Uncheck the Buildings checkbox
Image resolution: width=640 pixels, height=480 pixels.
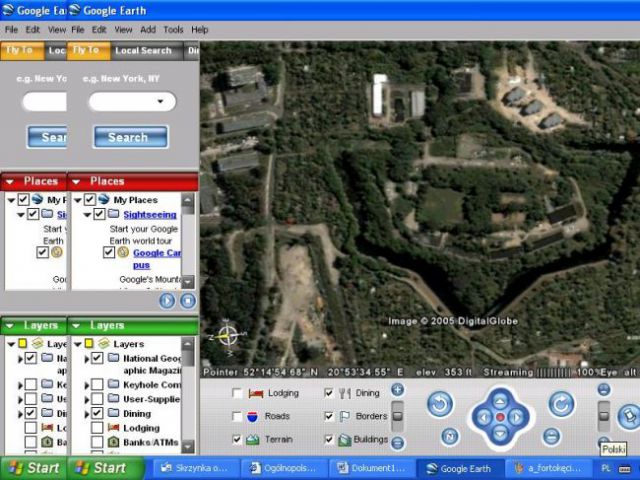click(x=329, y=440)
